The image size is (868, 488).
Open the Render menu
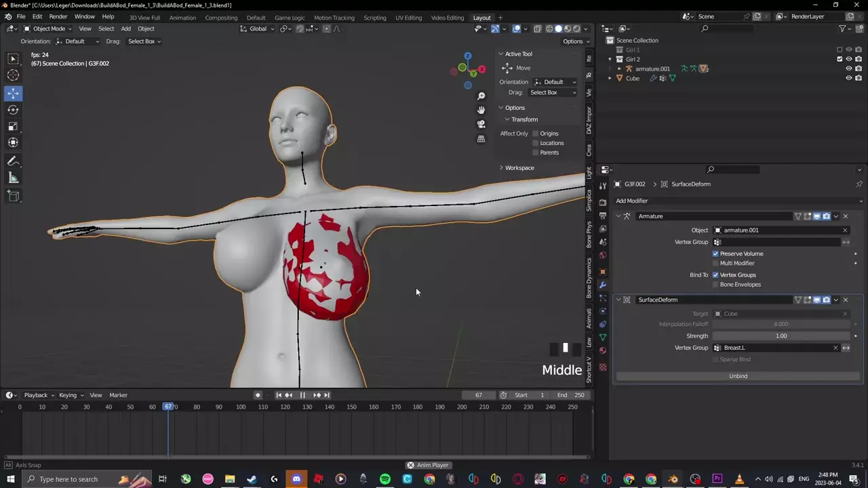[58, 16]
